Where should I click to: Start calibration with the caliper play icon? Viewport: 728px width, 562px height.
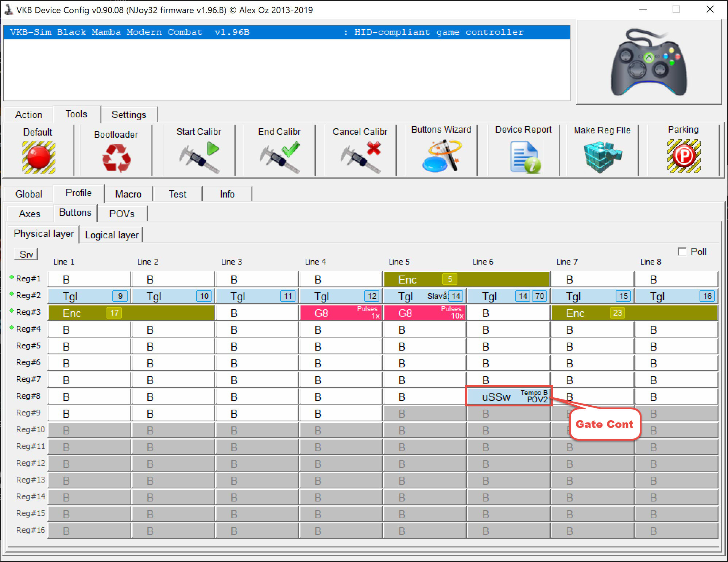point(199,157)
